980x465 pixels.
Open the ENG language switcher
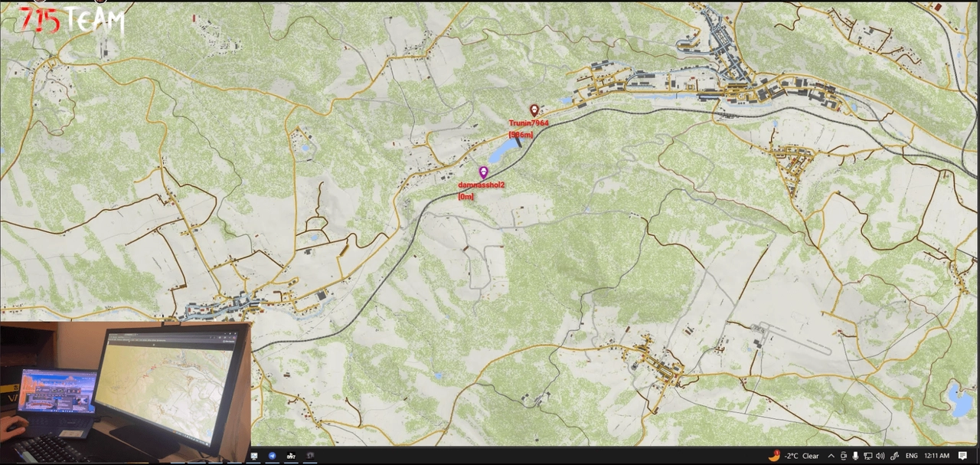[911, 456]
